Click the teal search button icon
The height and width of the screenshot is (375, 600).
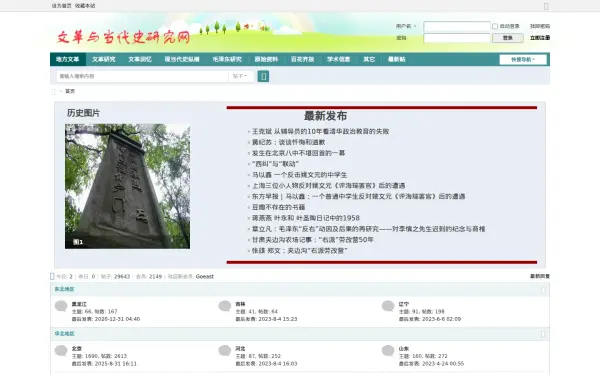pyautogui.click(x=263, y=76)
